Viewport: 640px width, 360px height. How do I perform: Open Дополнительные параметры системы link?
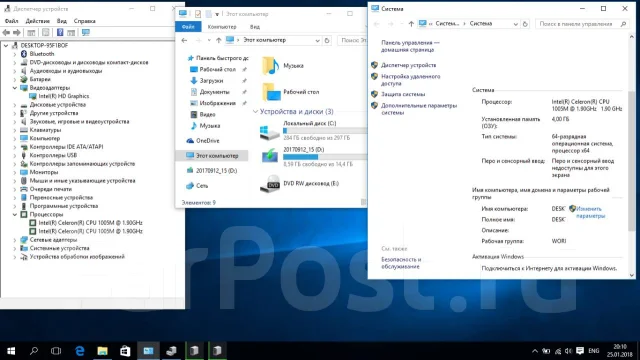click(419, 109)
